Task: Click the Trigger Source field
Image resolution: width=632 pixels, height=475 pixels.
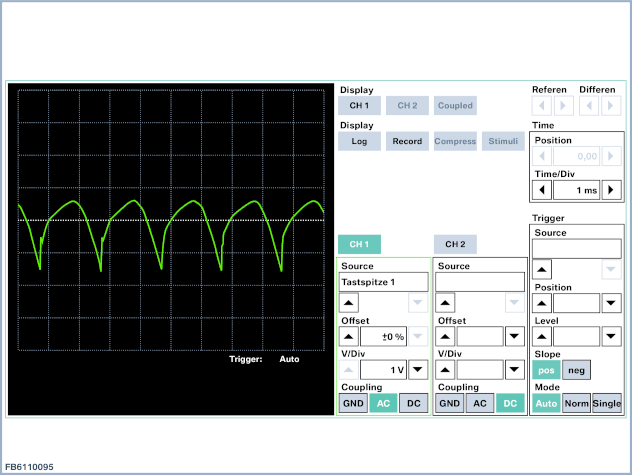Action: pos(576,249)
